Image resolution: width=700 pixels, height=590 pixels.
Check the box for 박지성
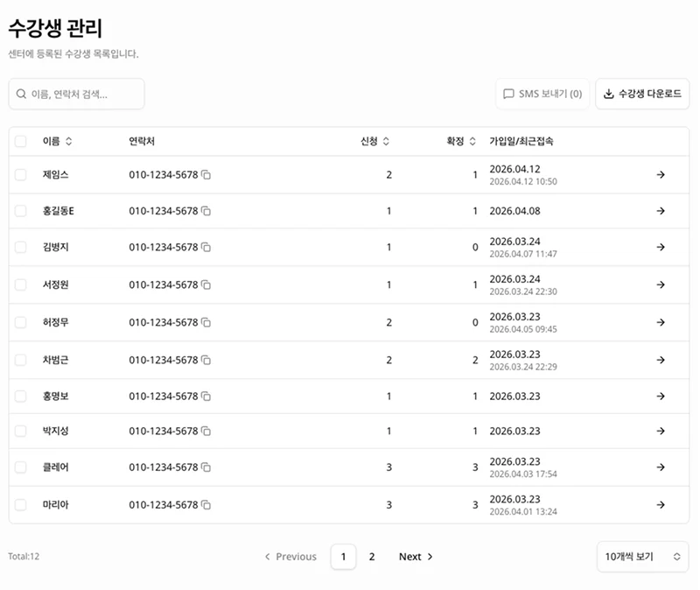click(x=20, y=431)
